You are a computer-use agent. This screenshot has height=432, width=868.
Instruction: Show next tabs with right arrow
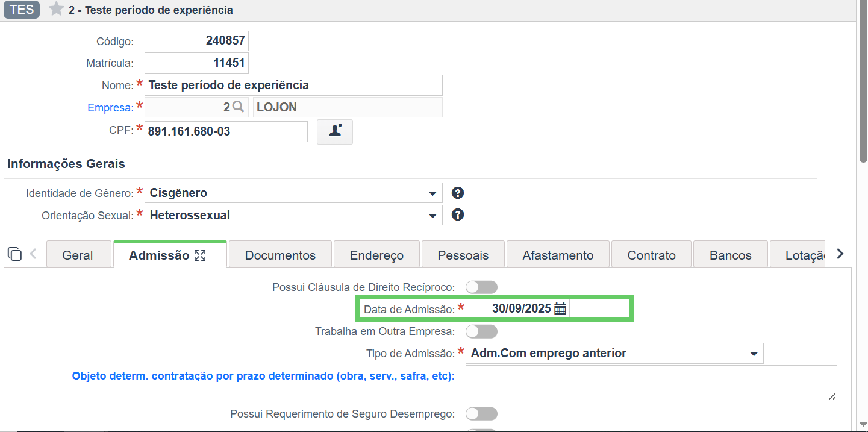840,254
